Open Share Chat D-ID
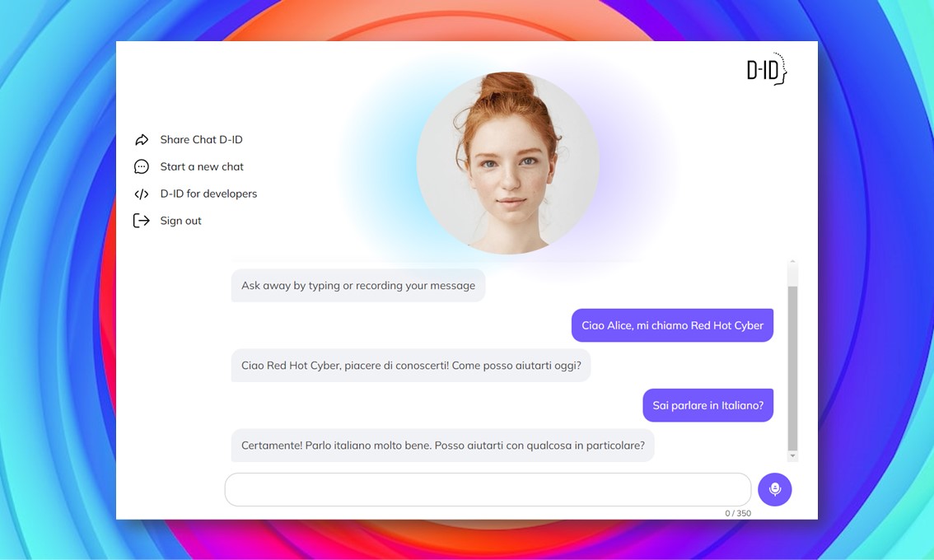The width and height of the screenshot is (934, 560). 201,140
